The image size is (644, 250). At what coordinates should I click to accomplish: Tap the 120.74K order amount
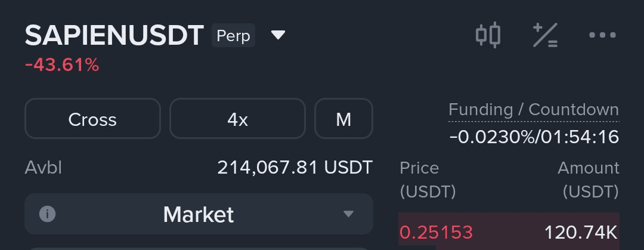pos(581,232)
